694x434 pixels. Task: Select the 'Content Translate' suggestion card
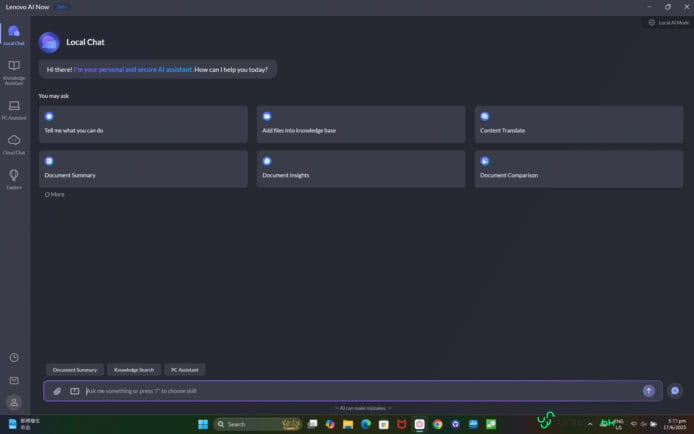[579, 124]
